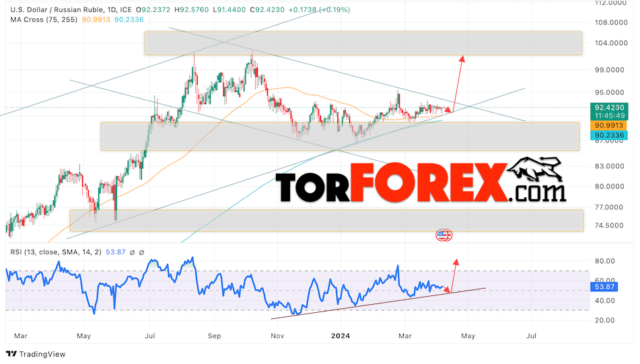Click the close value C92.4230

pyautogui.click(x=267, y=9)
